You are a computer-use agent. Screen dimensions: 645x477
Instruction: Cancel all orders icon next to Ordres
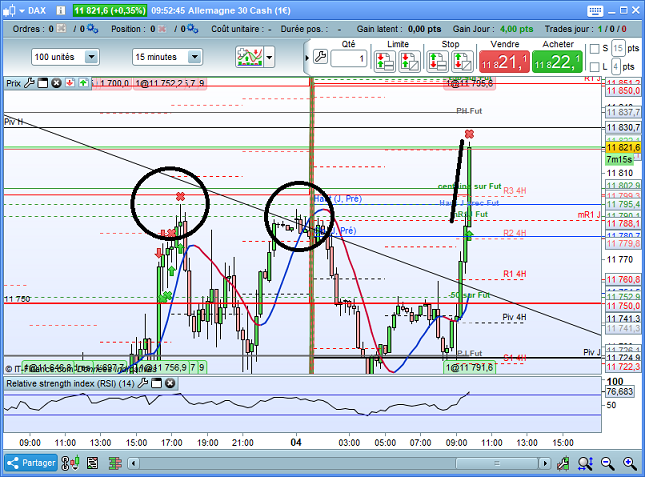61,28
